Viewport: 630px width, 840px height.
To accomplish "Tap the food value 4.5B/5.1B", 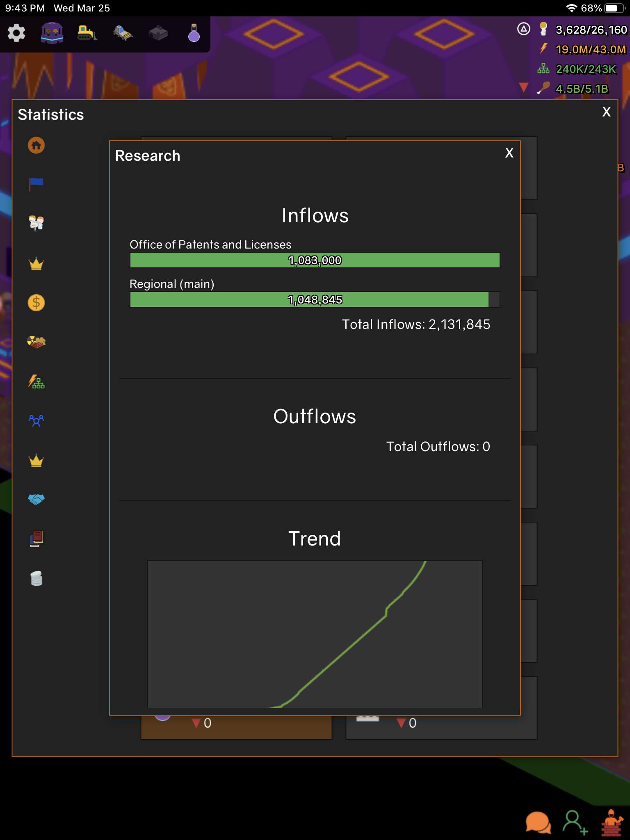I will coord(582,89).
